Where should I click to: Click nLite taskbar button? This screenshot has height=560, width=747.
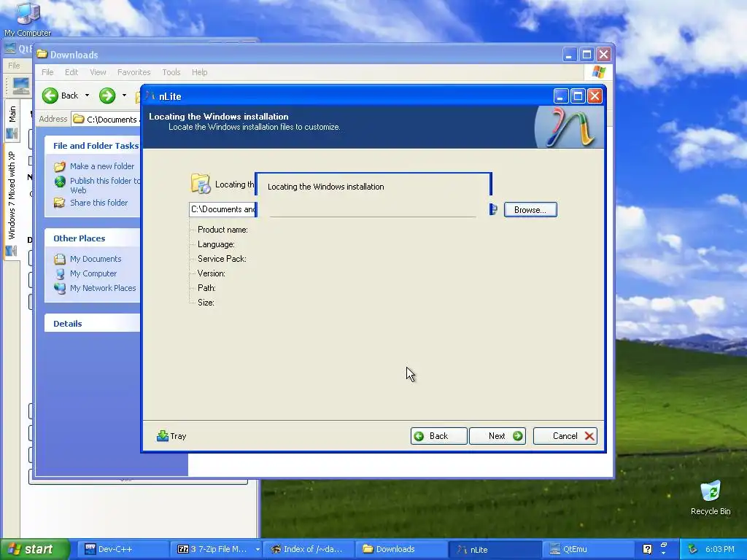coord(495,549)
